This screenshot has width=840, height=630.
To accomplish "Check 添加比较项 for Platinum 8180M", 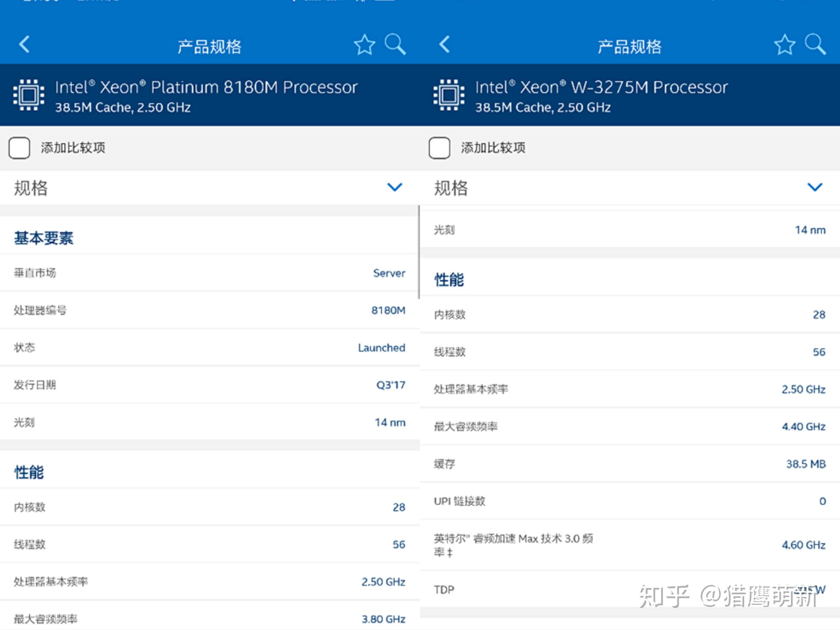I will [19, 148].
